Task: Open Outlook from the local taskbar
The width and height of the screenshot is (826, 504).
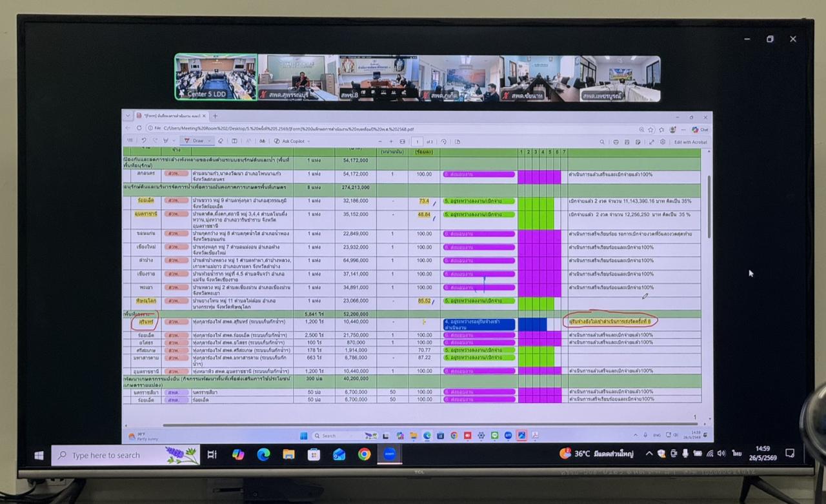Action: (339, 455)
